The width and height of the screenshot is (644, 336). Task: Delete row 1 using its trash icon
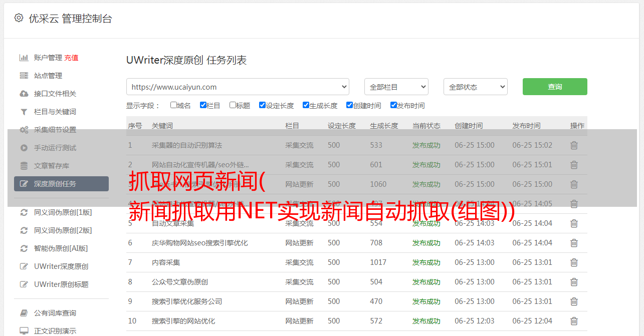point(574,145)
